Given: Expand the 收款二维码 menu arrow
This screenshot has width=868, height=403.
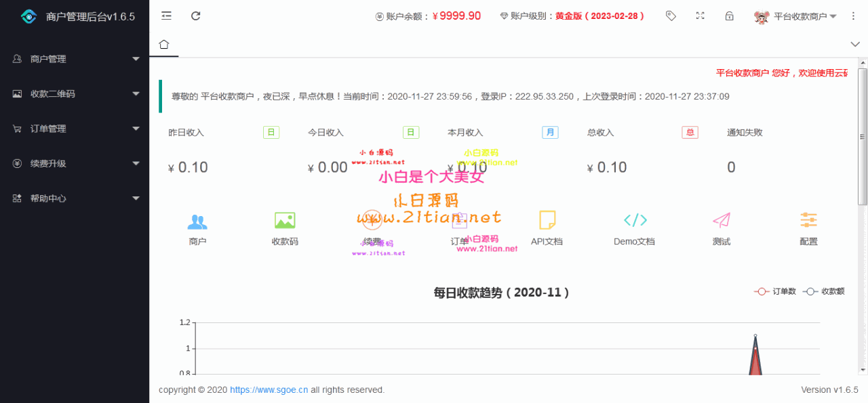Looking at the screenshot, I should coord(136,93).
